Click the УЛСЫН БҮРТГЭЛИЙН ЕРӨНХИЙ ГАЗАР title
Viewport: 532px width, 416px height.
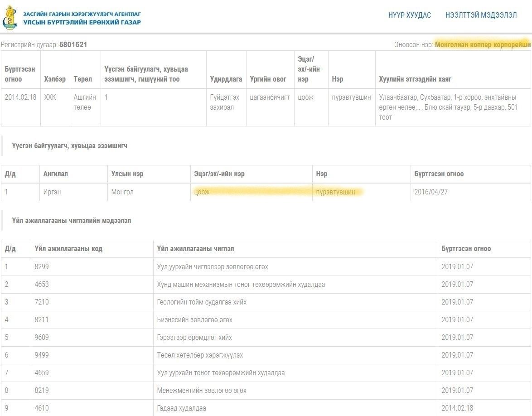click(82, 22)
